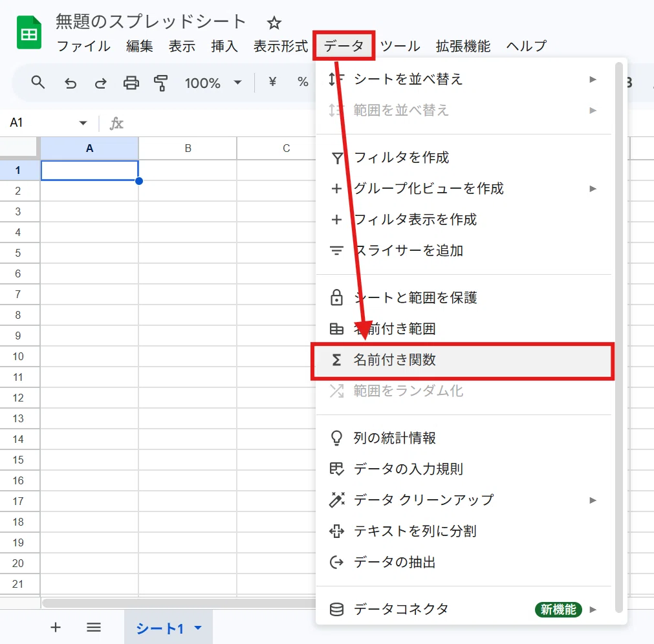The width and height of the screenshot is (654, 644).
Task: Open the Google Sheets home icon
Action: click(x=28, y=32)
